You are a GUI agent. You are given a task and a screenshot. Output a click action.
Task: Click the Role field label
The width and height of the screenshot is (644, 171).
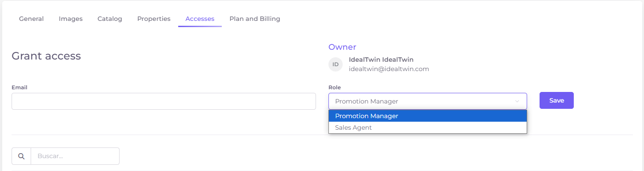click(x=335, y=87)
